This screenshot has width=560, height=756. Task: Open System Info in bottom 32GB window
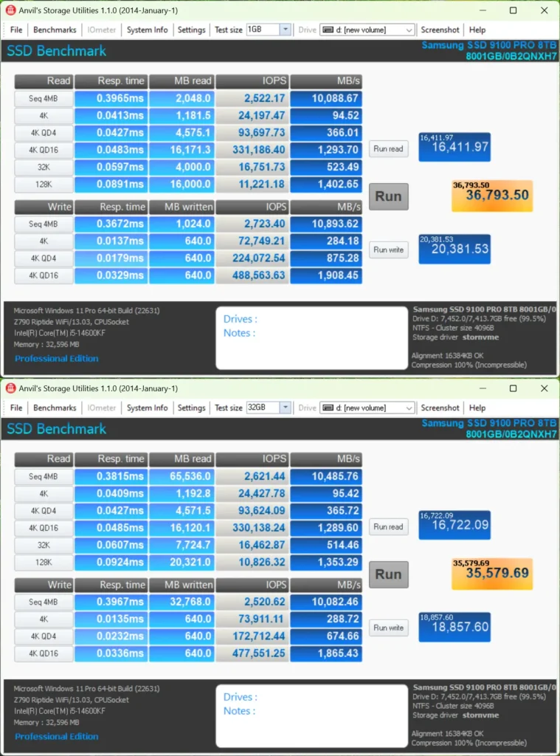pyautogui.click(x=147, y=408)
